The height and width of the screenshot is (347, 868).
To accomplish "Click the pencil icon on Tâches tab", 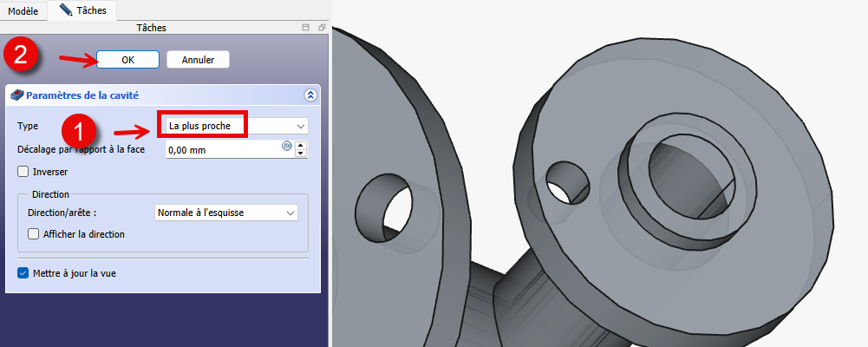I will tap(66, 10).
